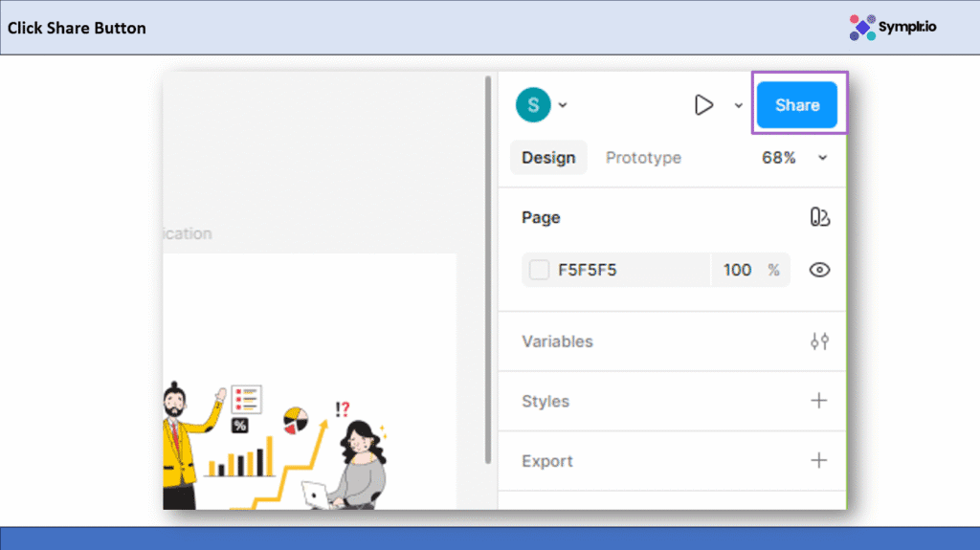The image size is (980, 550).
Task: Toggle page color visibility eye icon
Action: click(x=819, y=270)
